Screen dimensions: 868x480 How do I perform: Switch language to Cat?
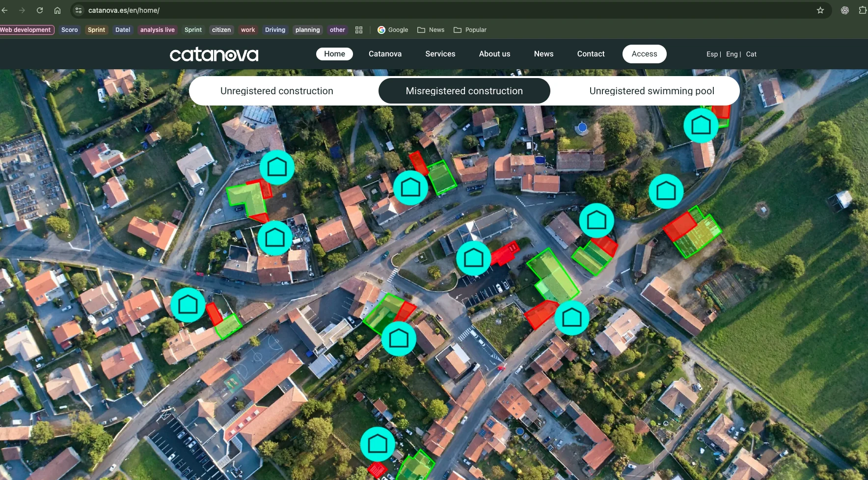pyautogui.click(x=751, y=54)
